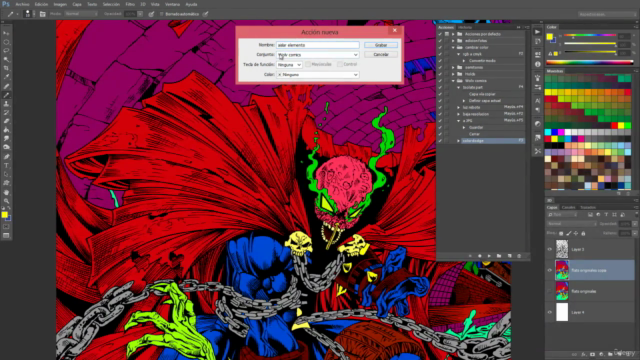This screenshot has width=640, height=360.
Task: Select the Lasso tool in left toolbar
Action: point(6,51)
